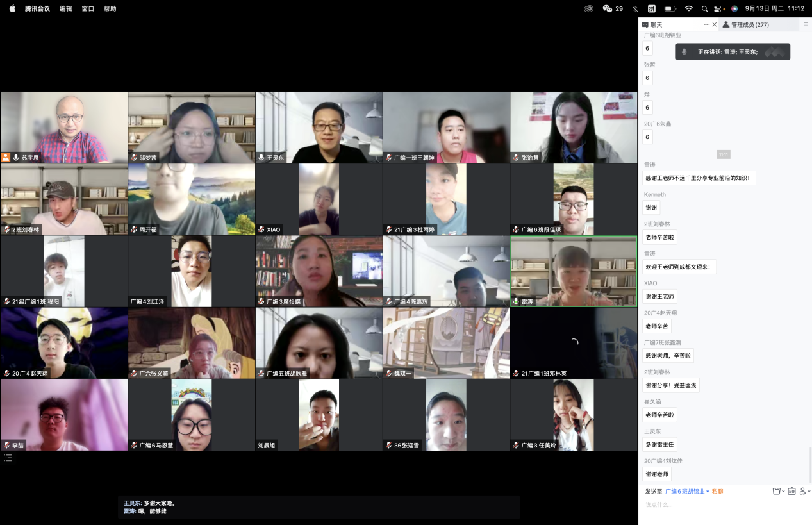Open the 窗口 menu in menu bar

88,8
